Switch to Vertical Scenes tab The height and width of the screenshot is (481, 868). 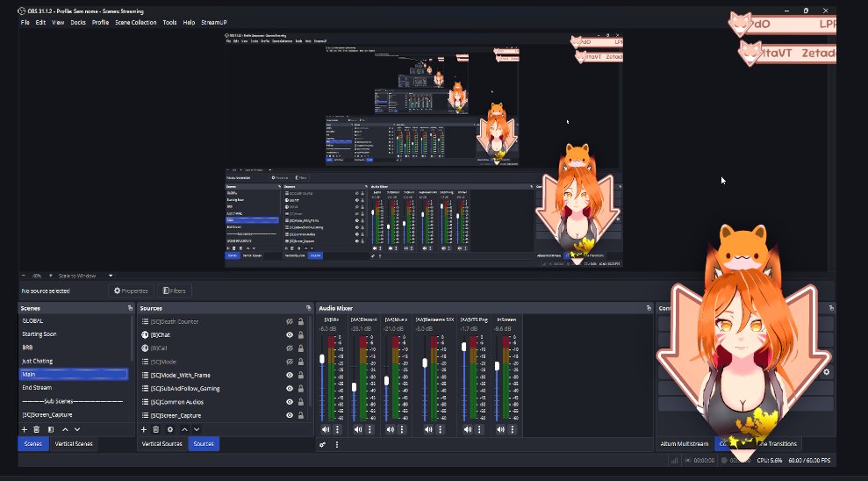coord(74,444)
